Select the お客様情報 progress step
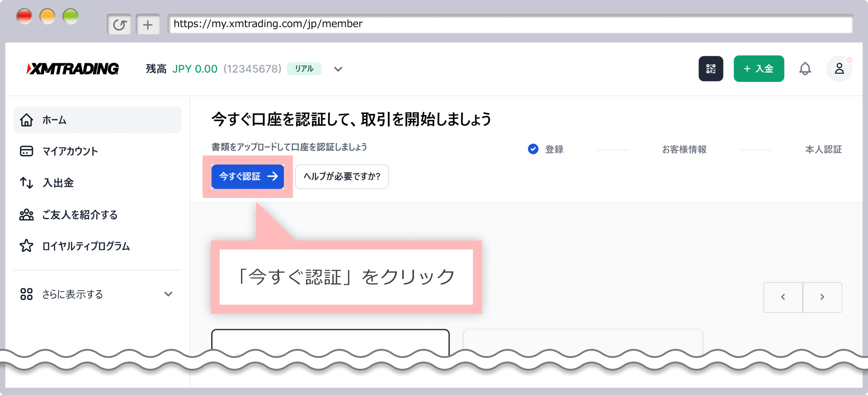 [x=684, y=150]
